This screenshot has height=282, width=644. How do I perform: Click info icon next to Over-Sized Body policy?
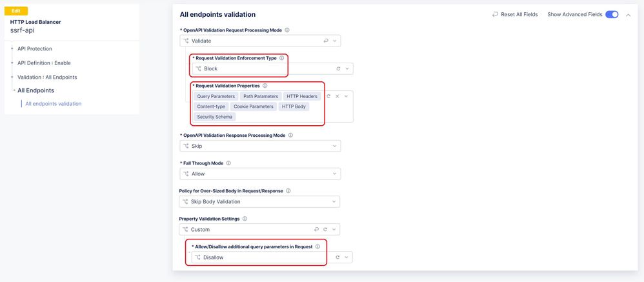point(288,191)
